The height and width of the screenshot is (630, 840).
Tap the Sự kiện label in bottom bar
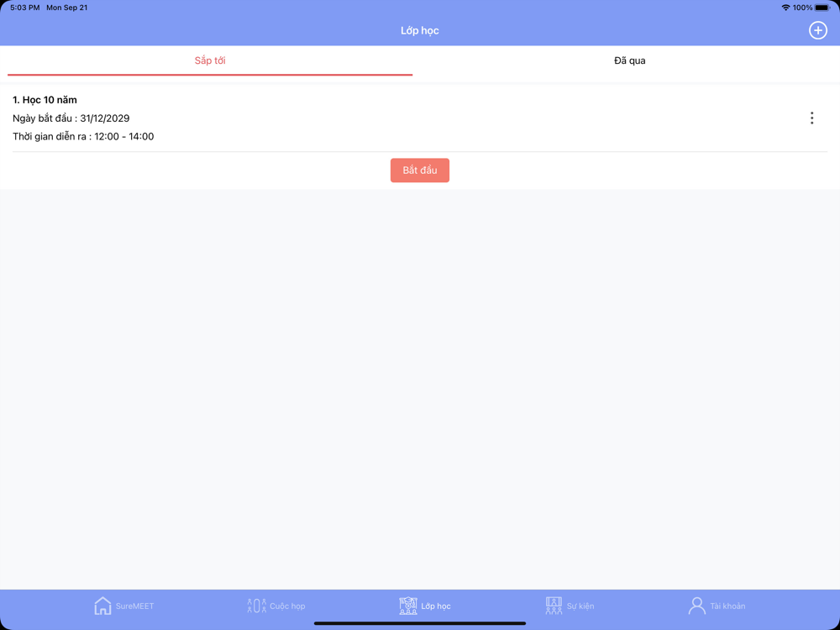(580, 606)
